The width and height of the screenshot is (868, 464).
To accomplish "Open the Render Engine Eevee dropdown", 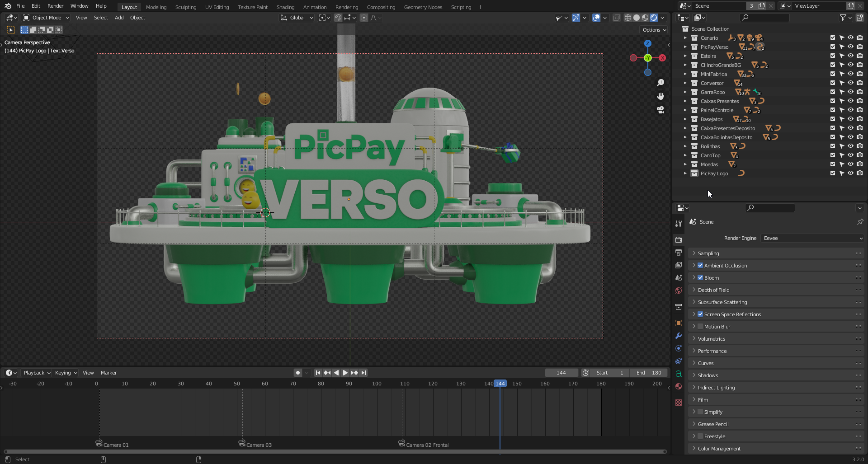I will [812, 238].
